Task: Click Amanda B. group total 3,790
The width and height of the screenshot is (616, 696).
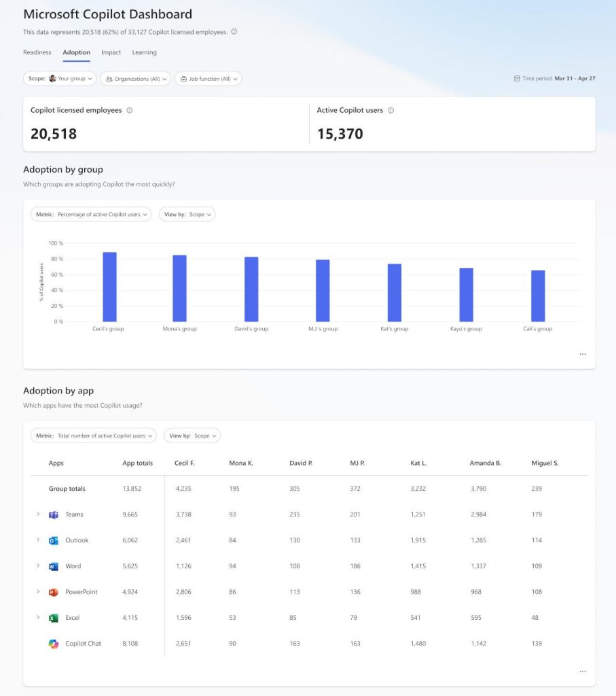Action: pyautogui.click(x=479, y=489)
